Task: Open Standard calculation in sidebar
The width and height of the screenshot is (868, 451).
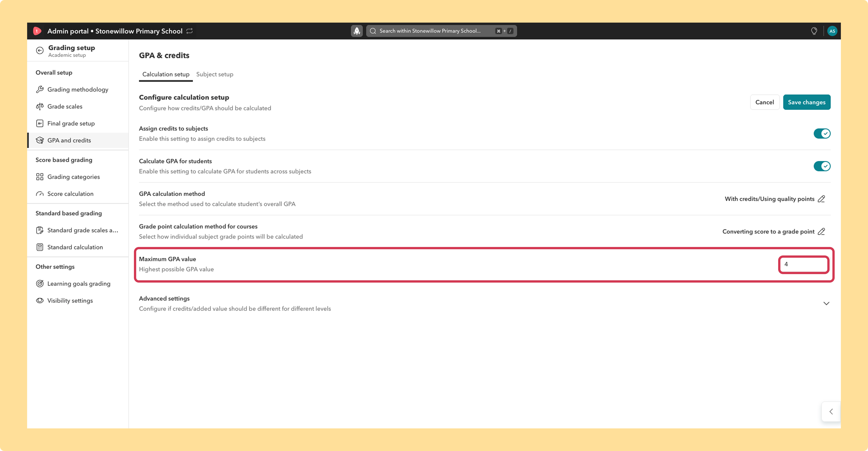Action: (x=78, y=247)
